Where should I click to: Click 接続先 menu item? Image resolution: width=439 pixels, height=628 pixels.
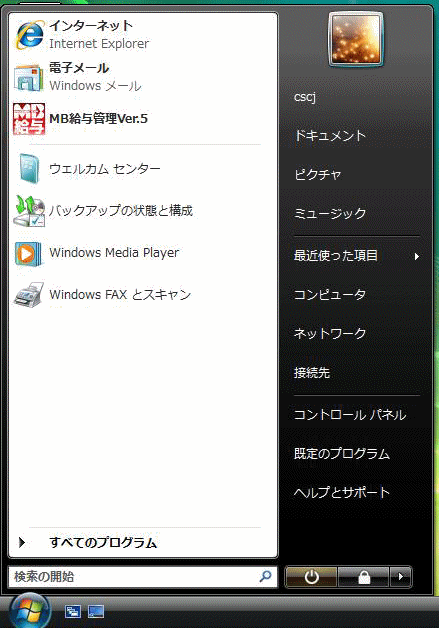(x=312, y=372)
